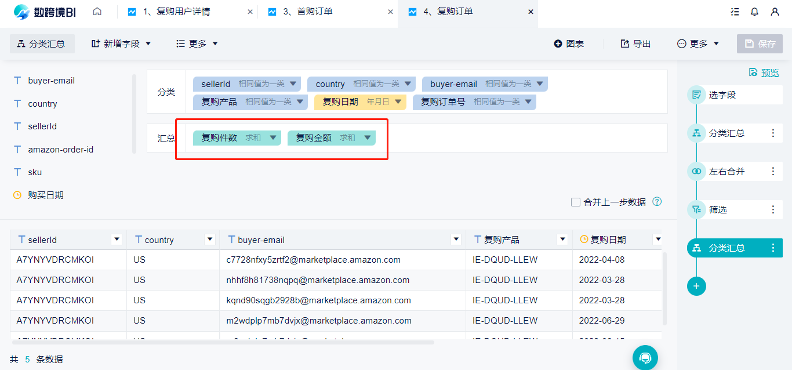Open the sellerId column filter arrow
The height and width of the screenshot is (370, 792).
point(117,239)
